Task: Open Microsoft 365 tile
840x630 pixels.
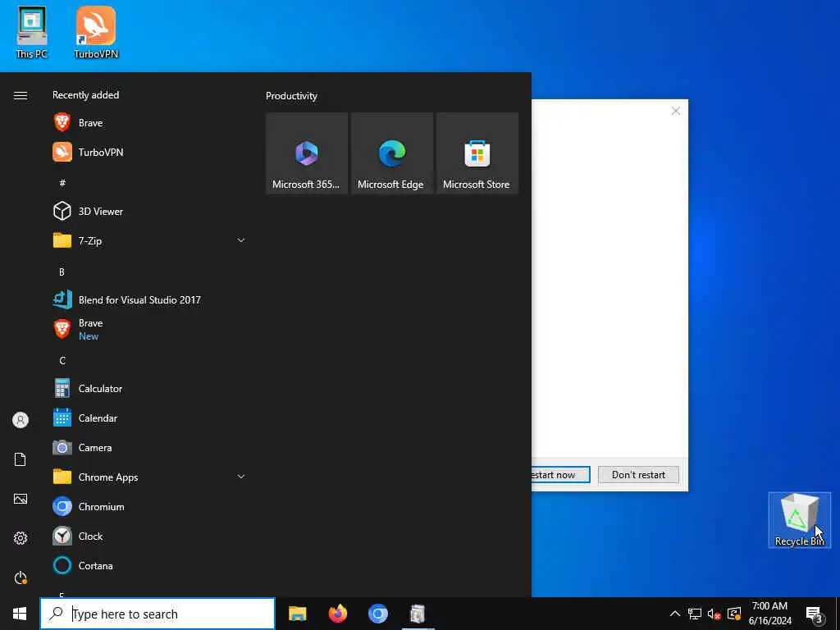Action: (307, 153)
